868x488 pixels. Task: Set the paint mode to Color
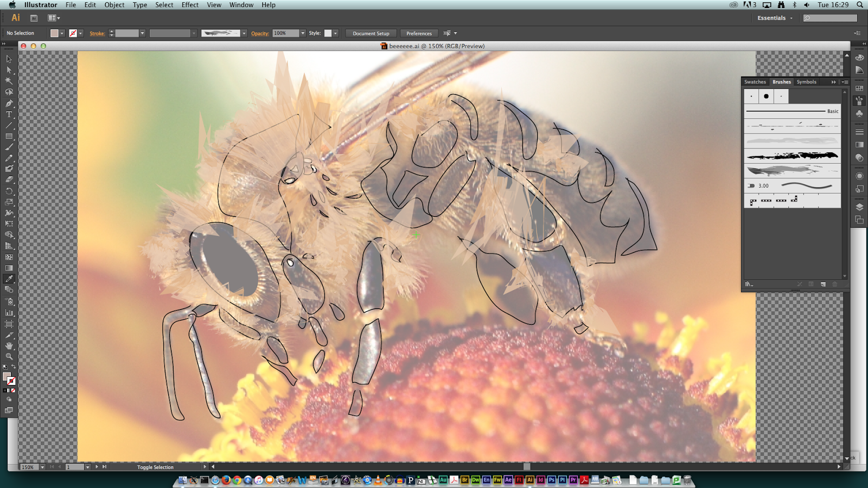click(x=5, y=390)
